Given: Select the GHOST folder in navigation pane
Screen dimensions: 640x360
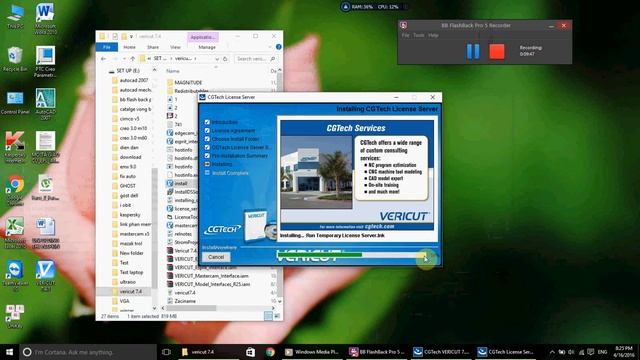Looking at the screenshot, I should pos(128,186).
